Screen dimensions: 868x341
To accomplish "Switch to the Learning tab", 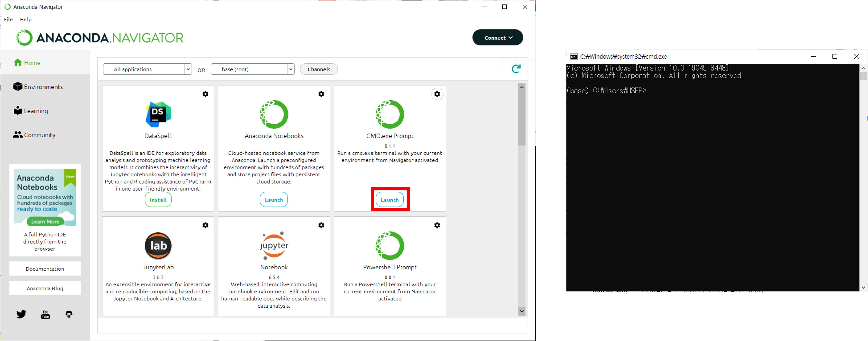I will pos(45,111).
